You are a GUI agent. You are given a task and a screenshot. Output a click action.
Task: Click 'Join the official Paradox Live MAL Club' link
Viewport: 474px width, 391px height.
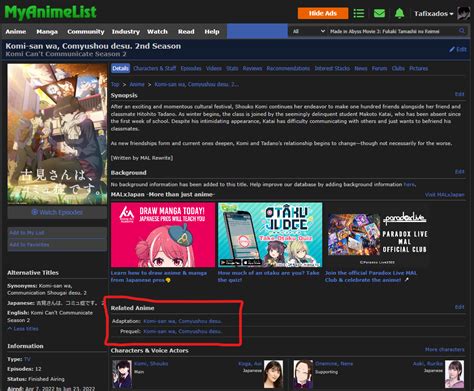(371, 276)
